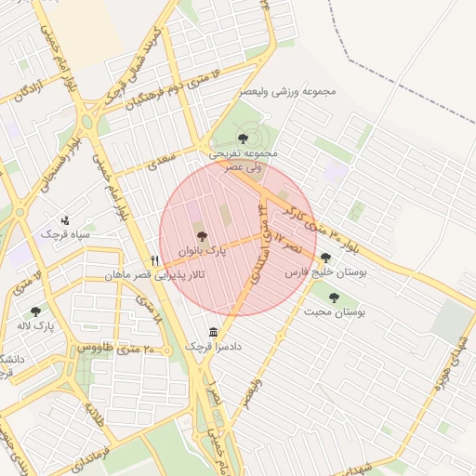Image resolution: width=476 pixels, height=476 pixels.
Task: Select the مجموعه ورزشی ولیعصر label
Action: tap(287, 92)
